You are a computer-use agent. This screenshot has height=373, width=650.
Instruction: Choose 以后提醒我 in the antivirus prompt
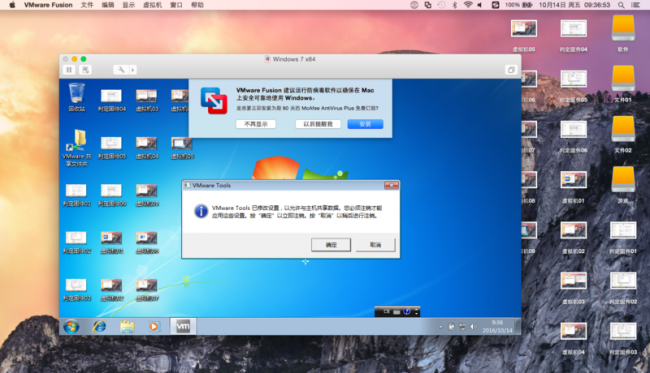[318, 124]
